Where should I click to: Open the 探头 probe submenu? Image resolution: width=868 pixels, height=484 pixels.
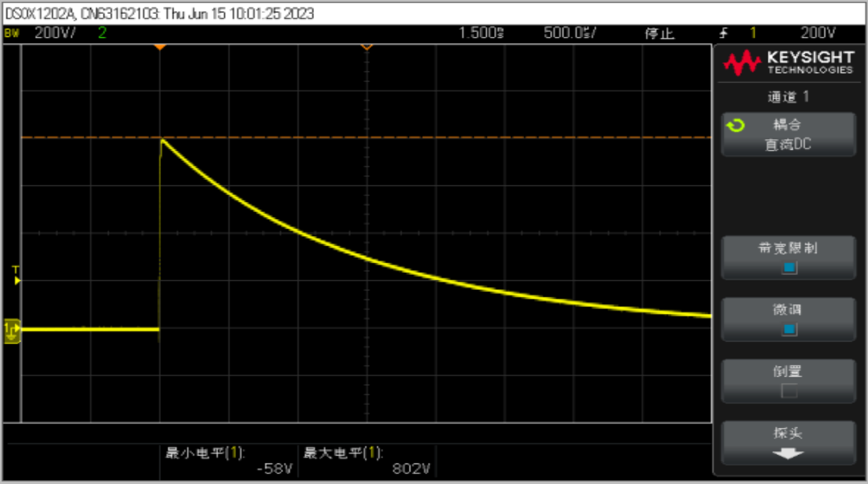[788, 442]
